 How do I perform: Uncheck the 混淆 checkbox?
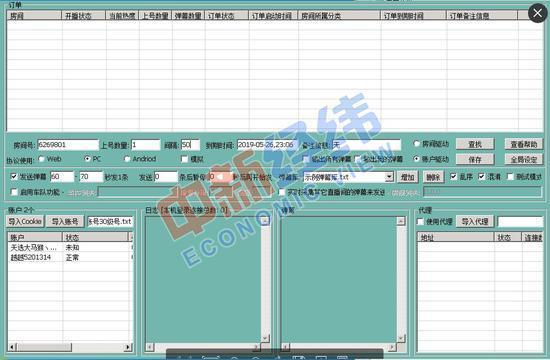(482, 176)
